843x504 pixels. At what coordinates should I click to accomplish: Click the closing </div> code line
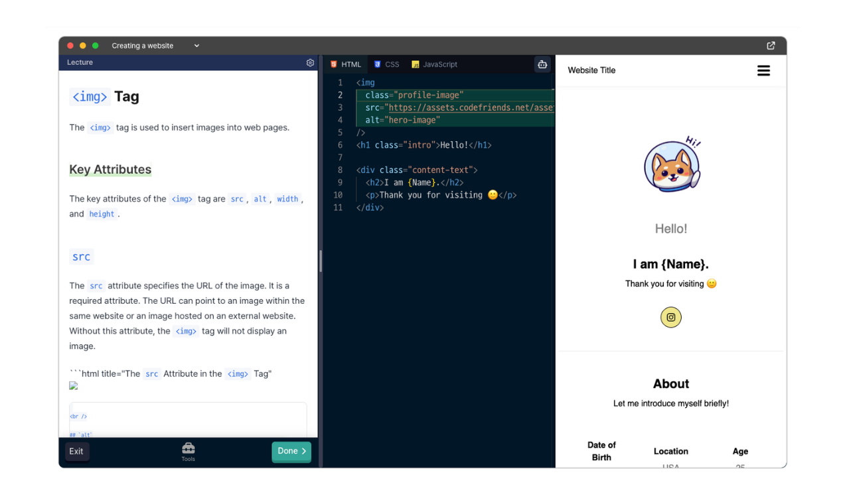point(370,208)
